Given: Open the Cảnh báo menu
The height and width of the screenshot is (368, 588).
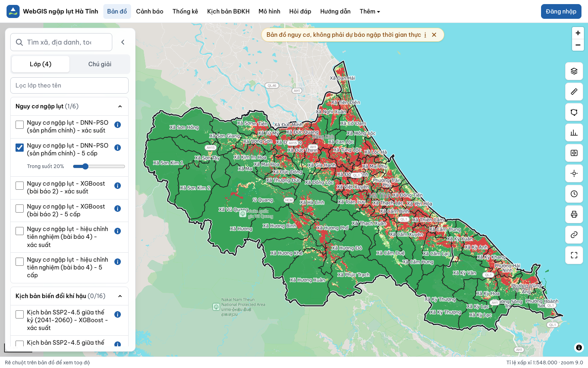Looking at the screenshot, I should pos(149,11).
